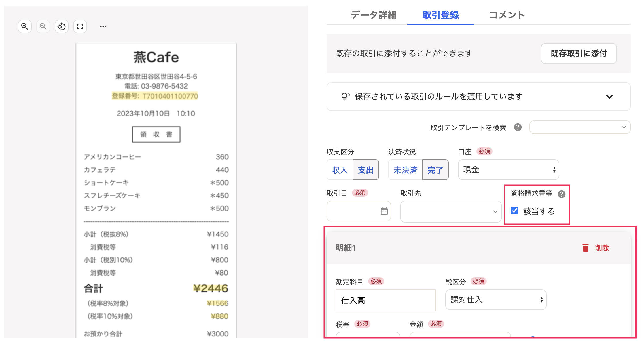
Task: Click the 既存取引に添付 button
Action: (579, 53)
